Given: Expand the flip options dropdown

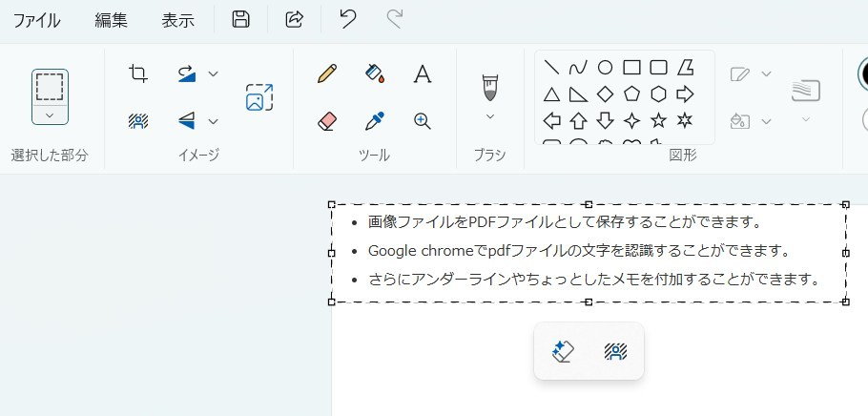Looking at the screenshot, I should click(214, 121).
